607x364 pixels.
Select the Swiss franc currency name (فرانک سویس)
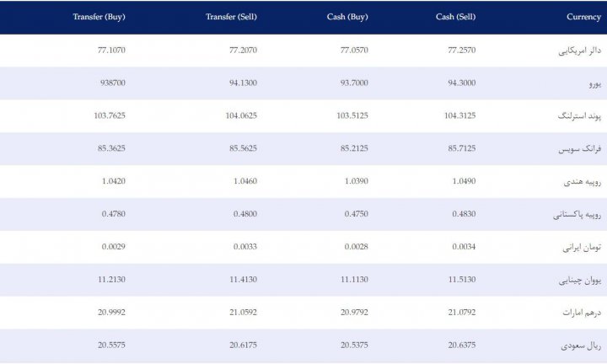(579, 149)
